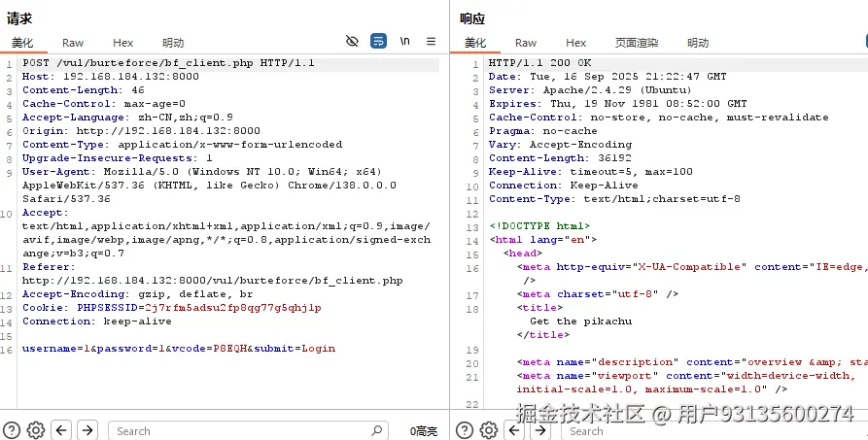This screenshot has width=868, height=440.
Task: Focus the response Search input field
Action: 714,430
